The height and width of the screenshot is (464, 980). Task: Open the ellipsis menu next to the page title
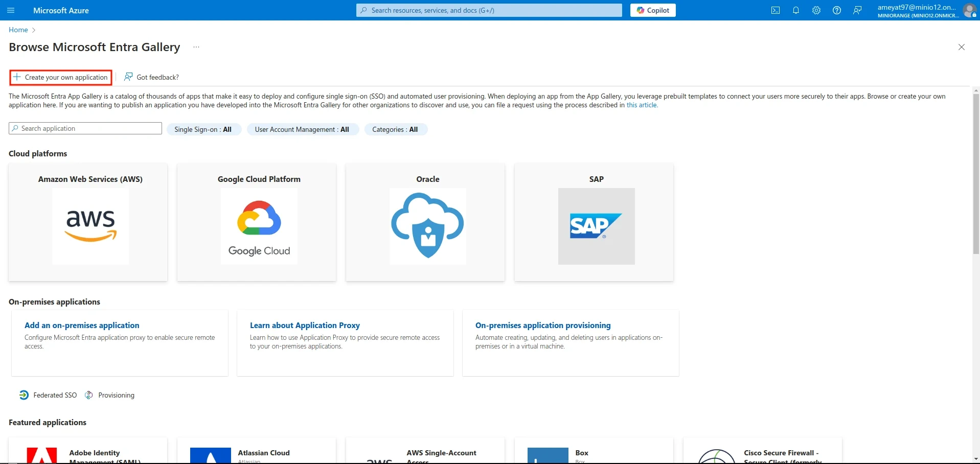coord(196,47)
